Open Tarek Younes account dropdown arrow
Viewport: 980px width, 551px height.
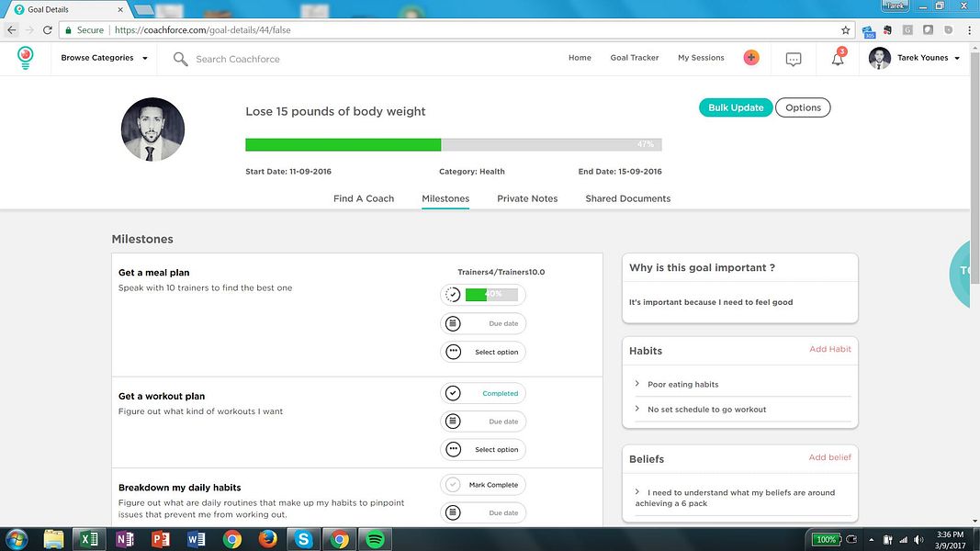(x=957, y=58)
